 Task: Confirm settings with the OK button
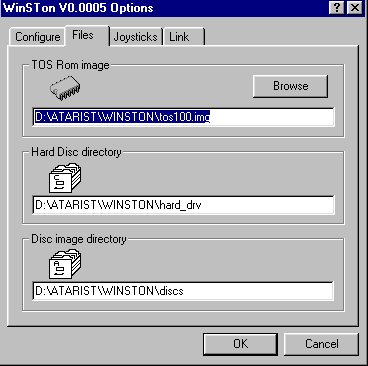(240, 344)
